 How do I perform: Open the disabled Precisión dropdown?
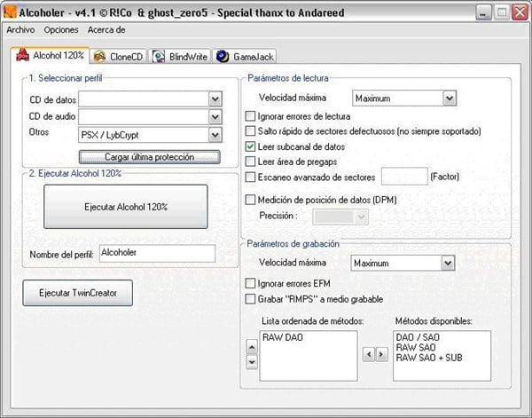(362, 217)
